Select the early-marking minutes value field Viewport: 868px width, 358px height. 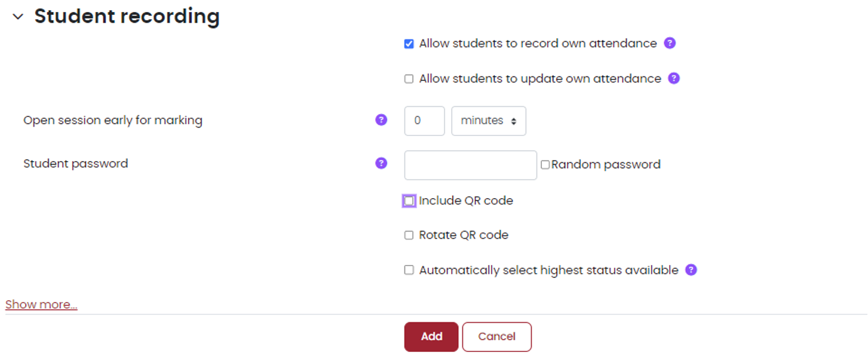point(424,121)
